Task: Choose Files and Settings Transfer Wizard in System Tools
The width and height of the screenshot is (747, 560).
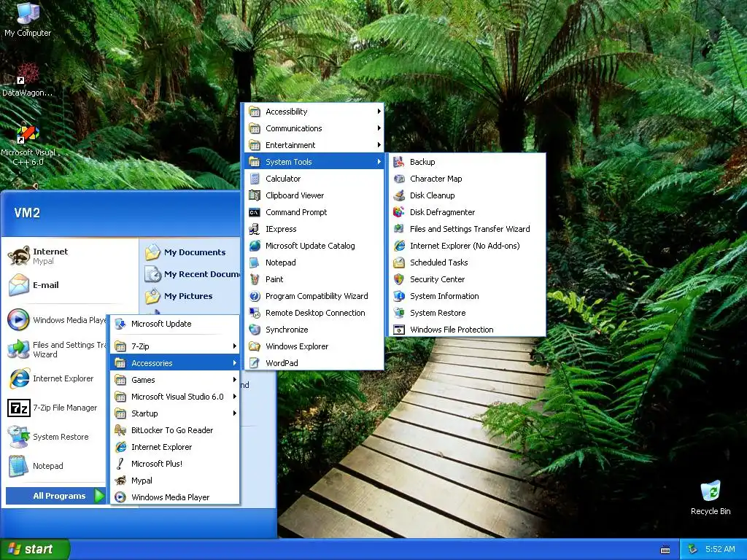Action: 467,229
